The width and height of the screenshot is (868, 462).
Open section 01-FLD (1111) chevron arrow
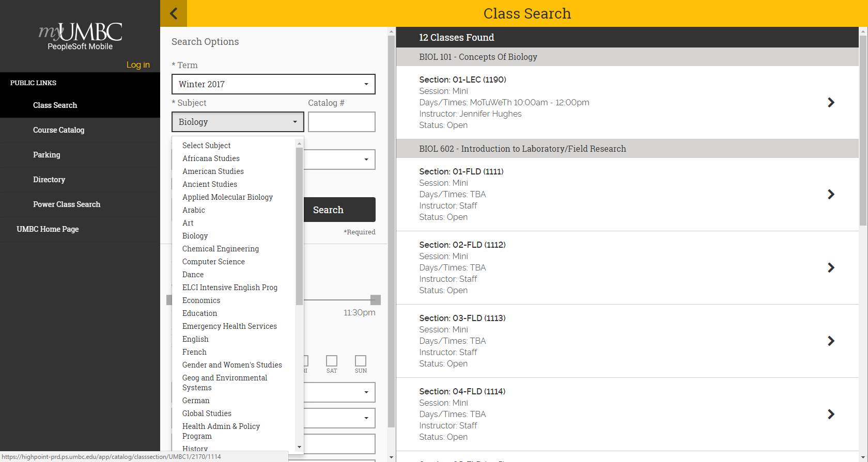coord(831,195)
